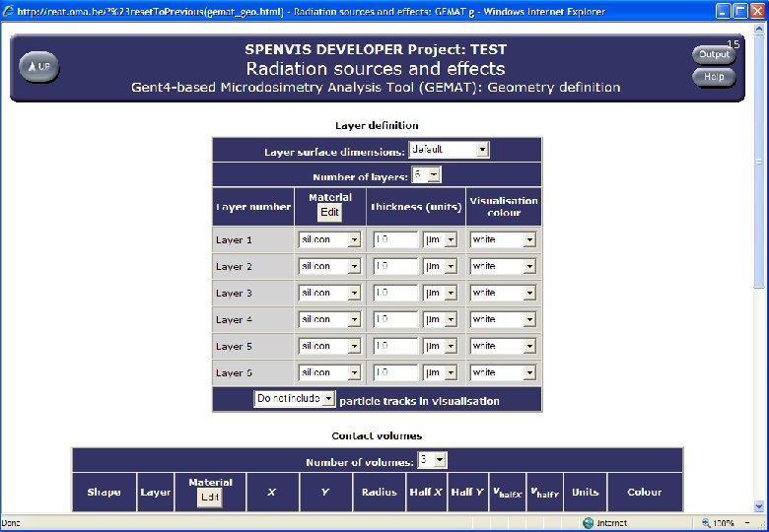
Task: Click 'Colour' column header in Contact volumes
Action: 645,492
